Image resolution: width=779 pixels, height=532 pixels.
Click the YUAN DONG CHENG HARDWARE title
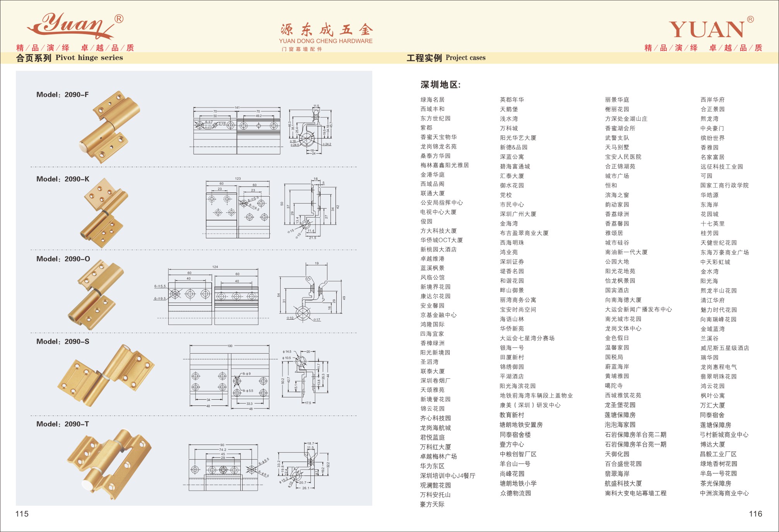(325, 41)
